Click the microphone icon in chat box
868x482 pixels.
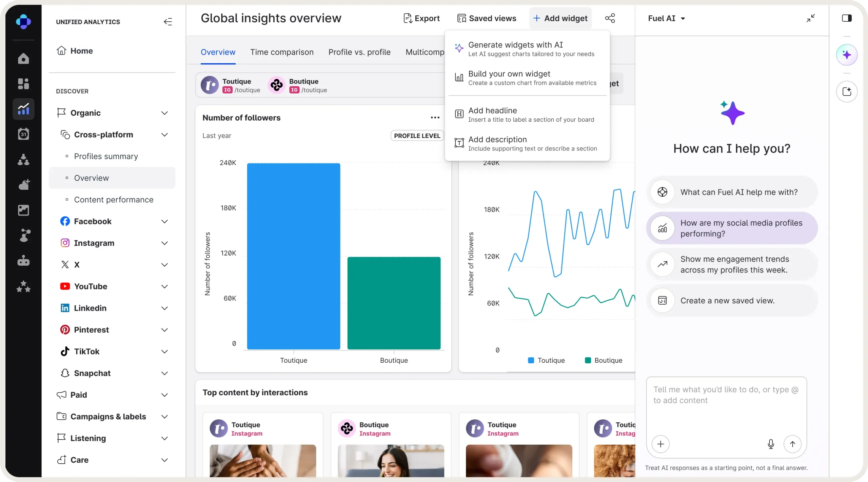[771, 444]
